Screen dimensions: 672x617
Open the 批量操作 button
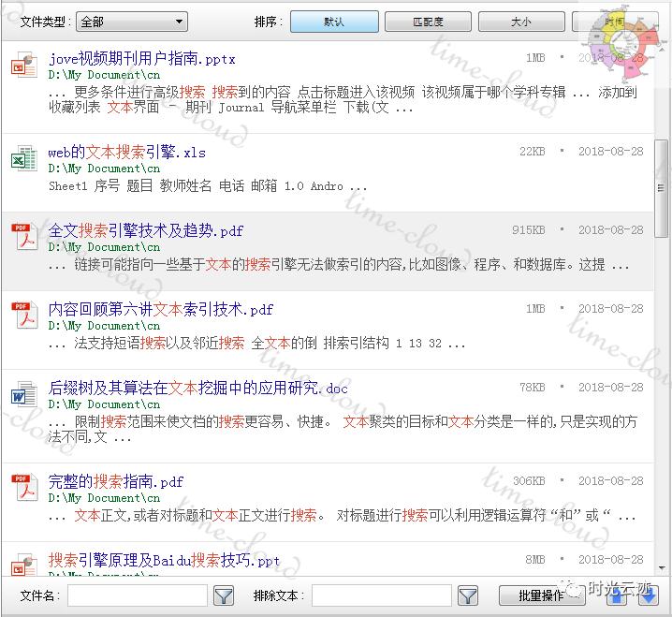(x=542, y=595)
